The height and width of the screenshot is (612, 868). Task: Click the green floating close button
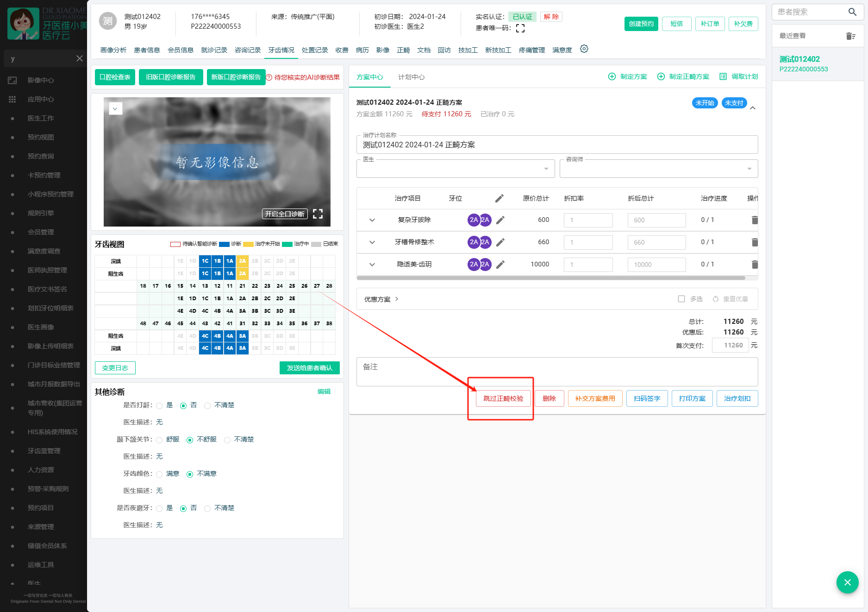847,582
